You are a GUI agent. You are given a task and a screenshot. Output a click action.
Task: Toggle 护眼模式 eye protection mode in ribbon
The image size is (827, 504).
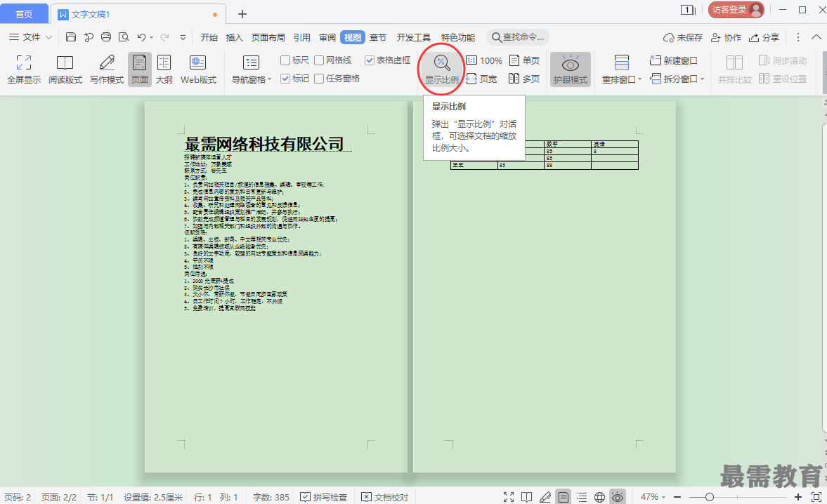click(570, 69)
